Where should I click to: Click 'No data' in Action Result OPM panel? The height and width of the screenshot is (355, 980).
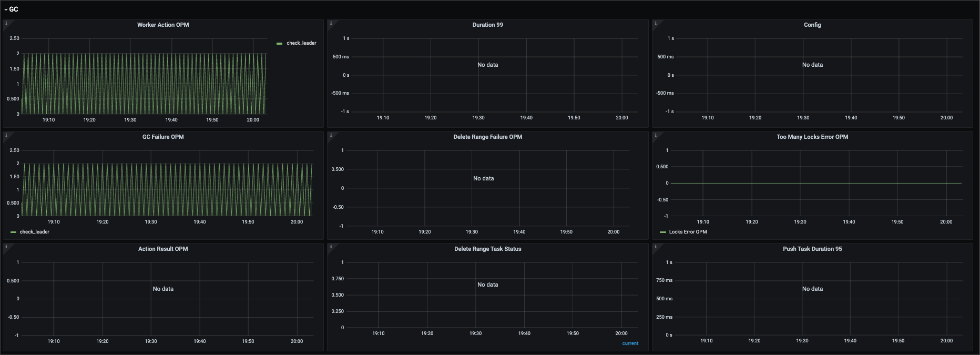pos(163,289)
